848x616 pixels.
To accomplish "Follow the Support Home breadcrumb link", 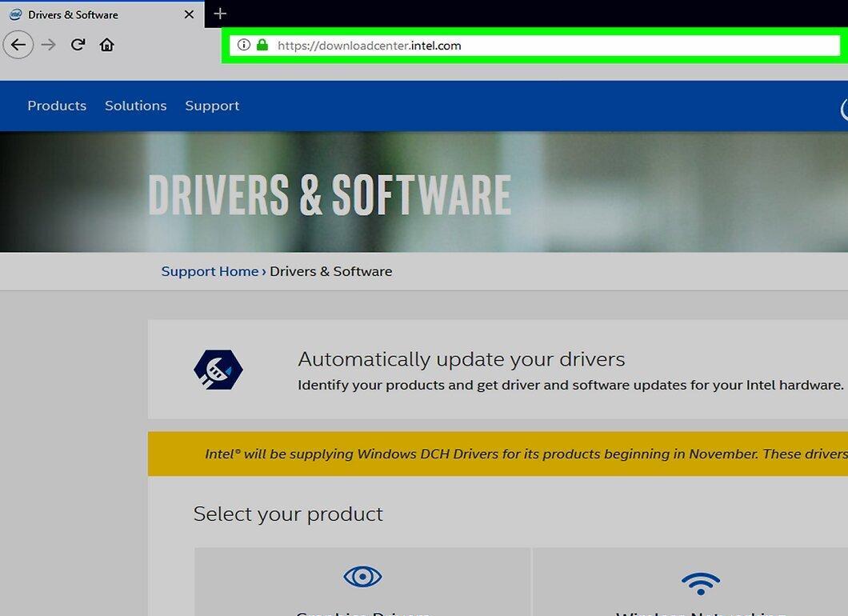I will pos(210,271).
